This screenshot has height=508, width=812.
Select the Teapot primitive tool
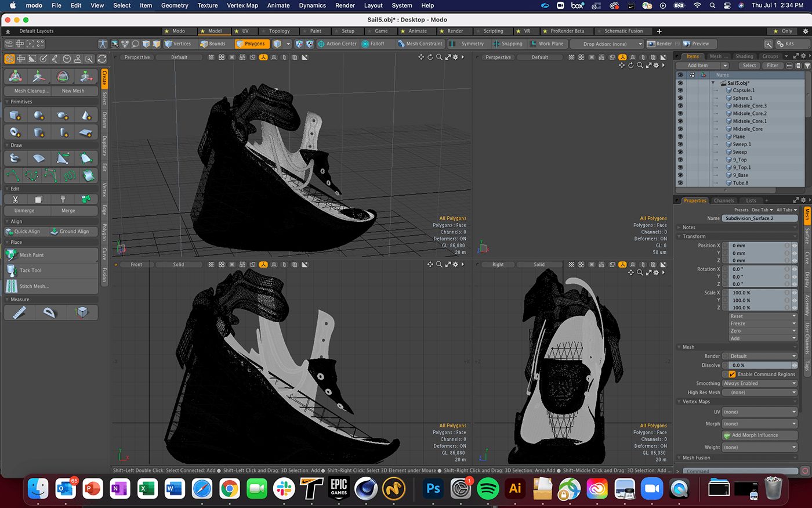(x=63, y=116)
